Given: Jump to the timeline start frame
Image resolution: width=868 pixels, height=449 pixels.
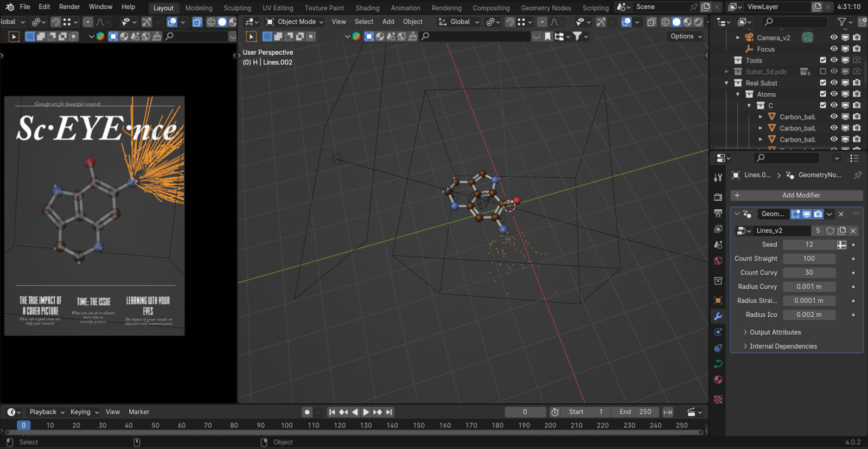Looking at the screenshot, I should tap(332, 412).
